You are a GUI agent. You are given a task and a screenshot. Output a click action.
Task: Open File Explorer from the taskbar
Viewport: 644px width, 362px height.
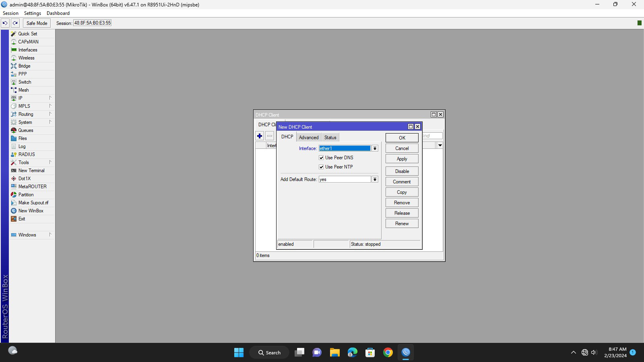tap(335, 352)
